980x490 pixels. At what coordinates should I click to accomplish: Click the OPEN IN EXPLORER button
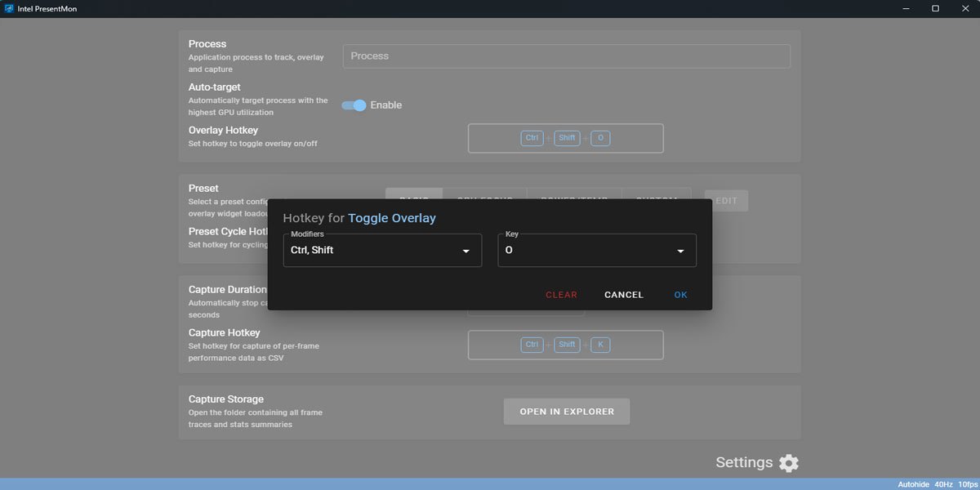(x=567, y=412)
